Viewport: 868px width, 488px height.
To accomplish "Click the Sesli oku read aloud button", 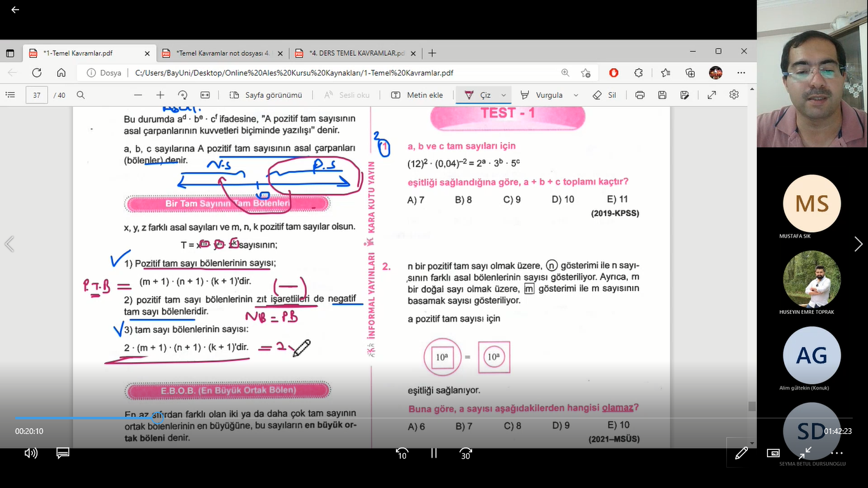I will [x=347, y=95].
